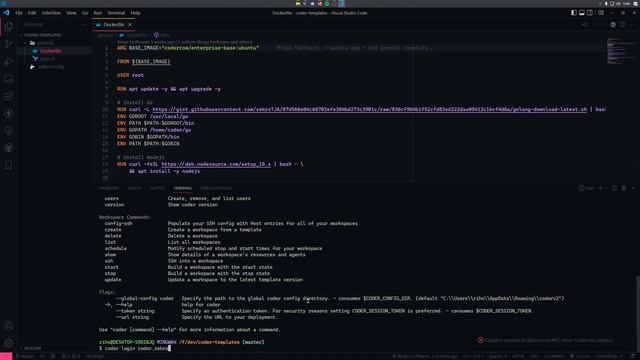Collapse the CODER-TEMPLATES root folder

tap(42, 35)
